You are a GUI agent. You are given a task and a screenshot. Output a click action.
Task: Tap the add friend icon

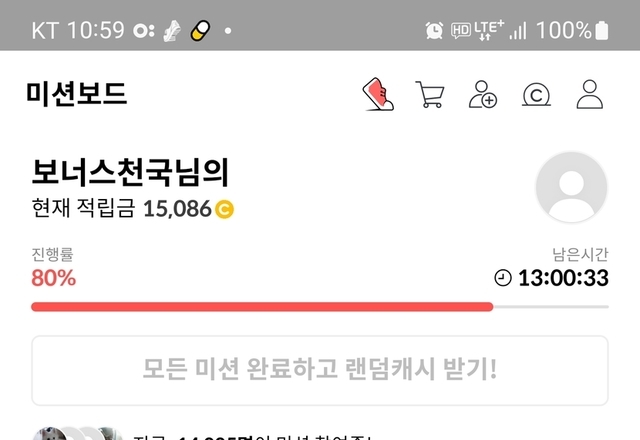point(483,94)
